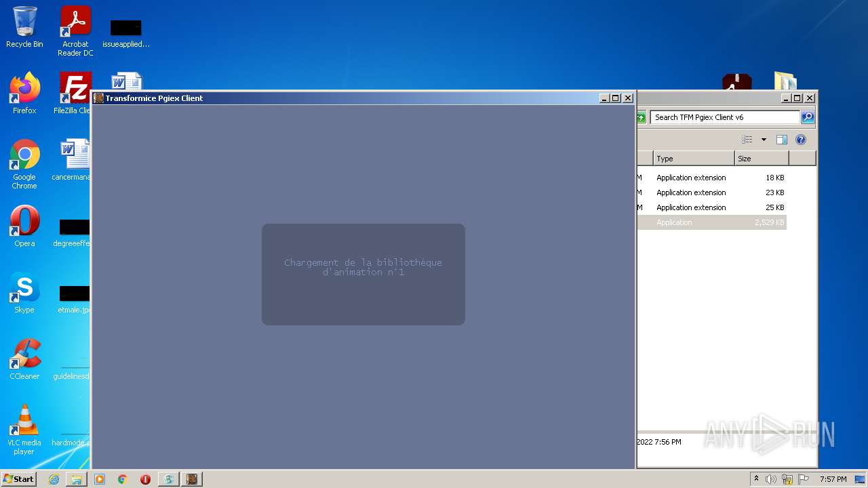Show hidden tray icons arrow

[x=756, y=479]
